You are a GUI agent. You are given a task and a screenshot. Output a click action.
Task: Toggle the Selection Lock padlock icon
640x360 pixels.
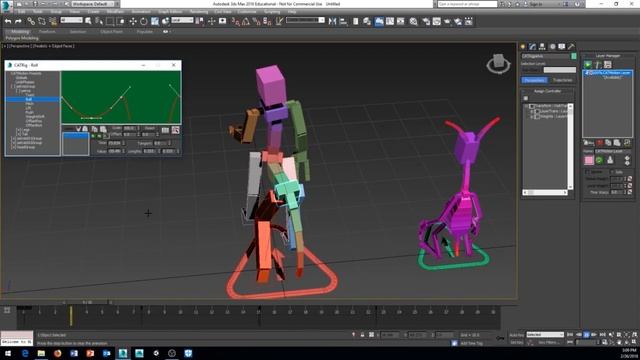click(x=362, y=335)
